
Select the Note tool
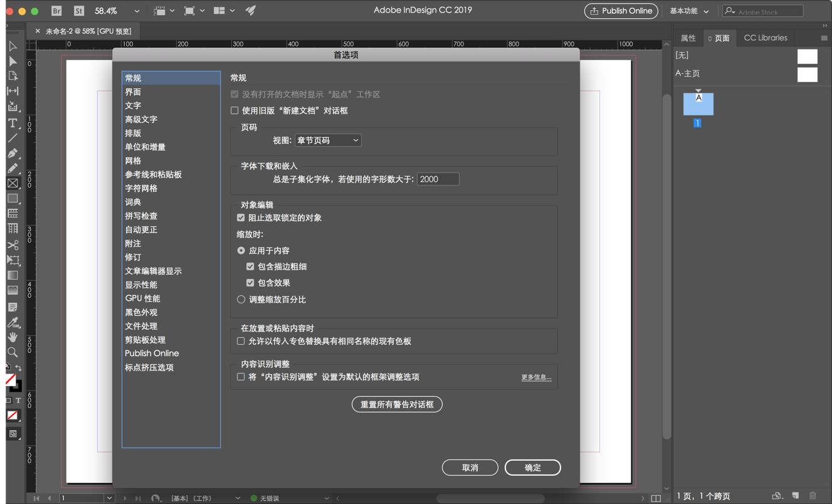click(13, 307)
